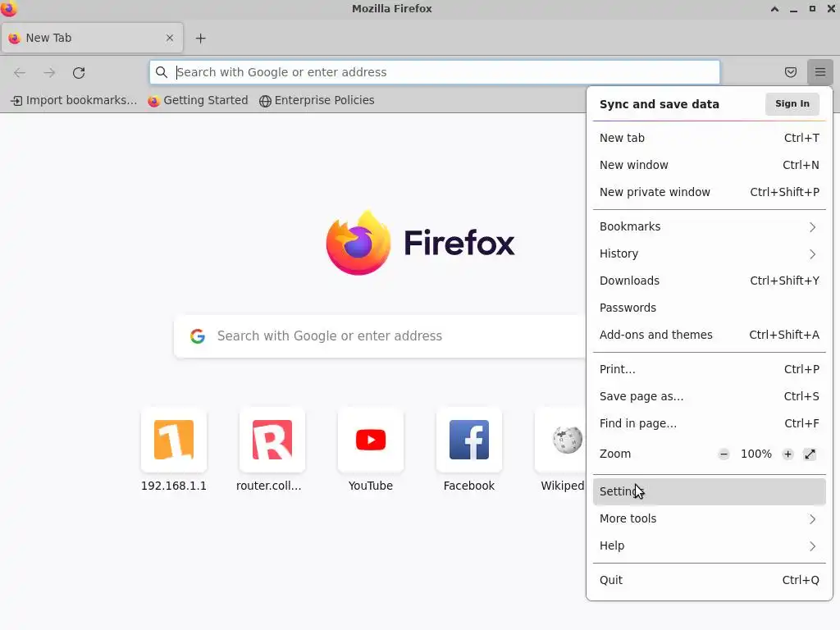Image resolution: width=840 pixels, height=630 pixels.
Task: Choose Find in page...
Action: click(710, 424)
